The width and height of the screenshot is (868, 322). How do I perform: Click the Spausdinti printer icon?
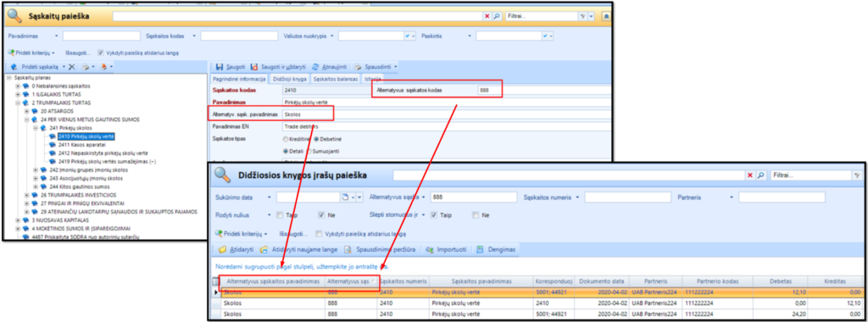point(358,66)
